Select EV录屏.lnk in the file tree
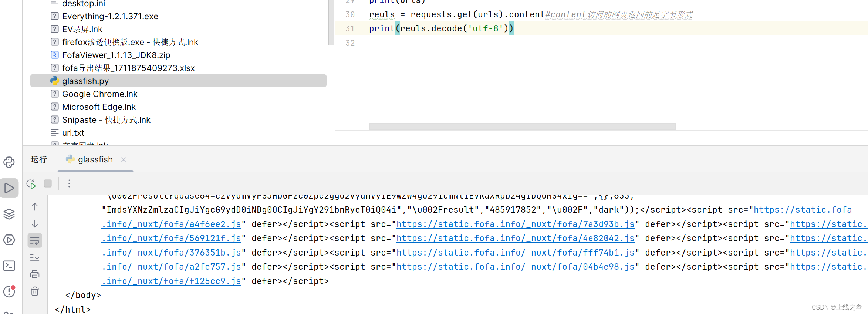Screen dimensions: 868x314 pyautogui.click(x=82, y=29)
